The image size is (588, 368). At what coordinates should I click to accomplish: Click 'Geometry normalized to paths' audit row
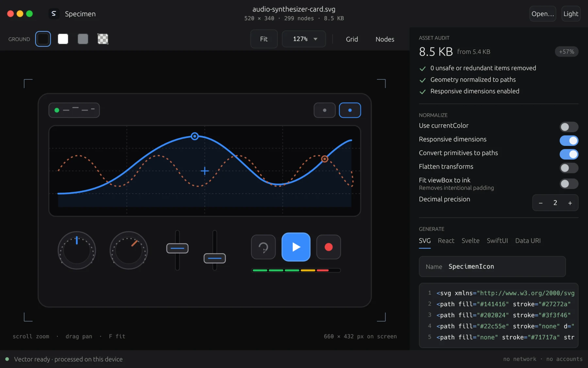[x=473, y=80]
